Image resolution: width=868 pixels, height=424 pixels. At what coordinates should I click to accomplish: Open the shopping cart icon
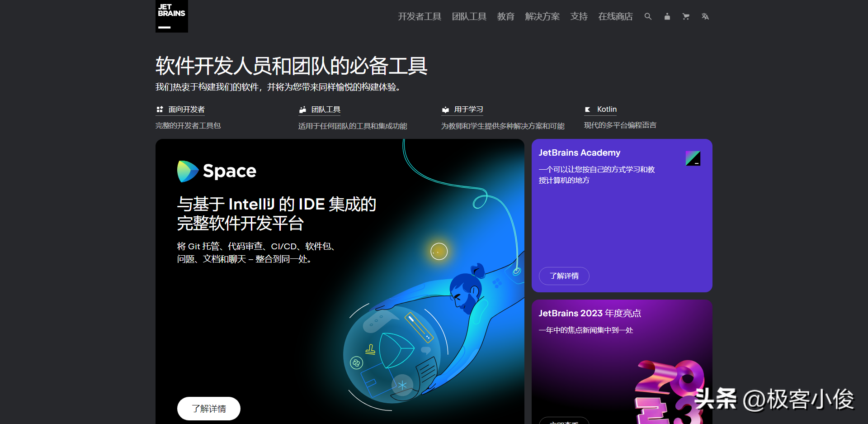[x=686, y=17]
